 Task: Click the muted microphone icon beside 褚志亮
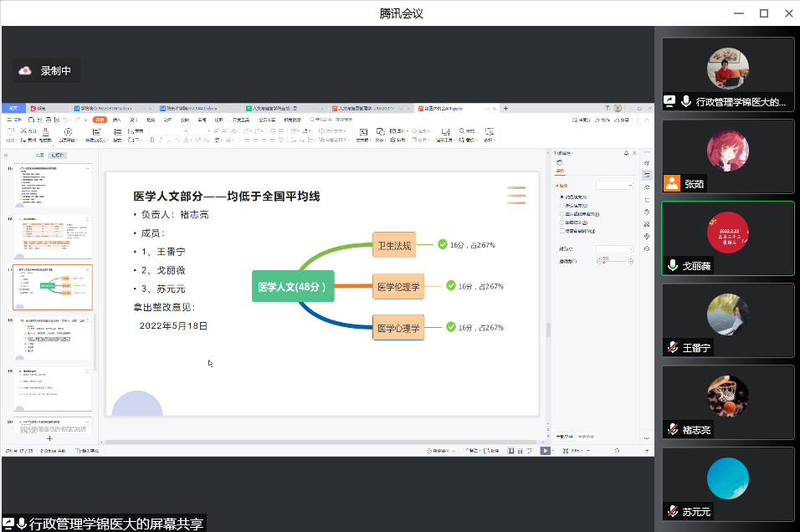[672, 429]
